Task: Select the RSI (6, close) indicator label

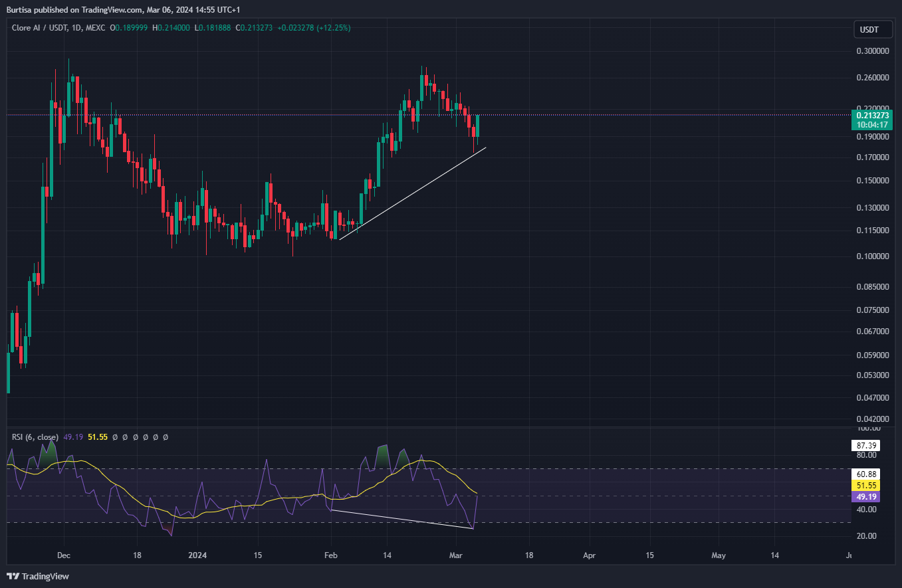Action: 35,437
